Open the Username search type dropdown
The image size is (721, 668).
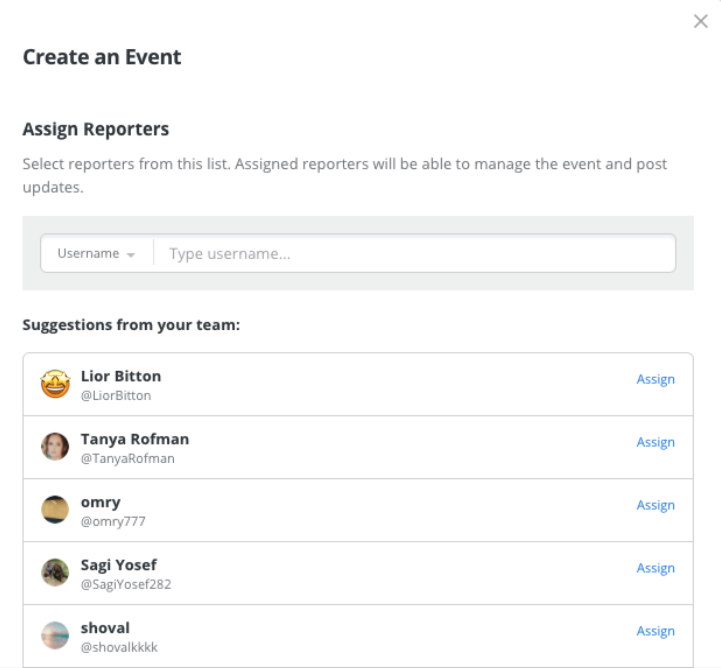pos(97,253)
